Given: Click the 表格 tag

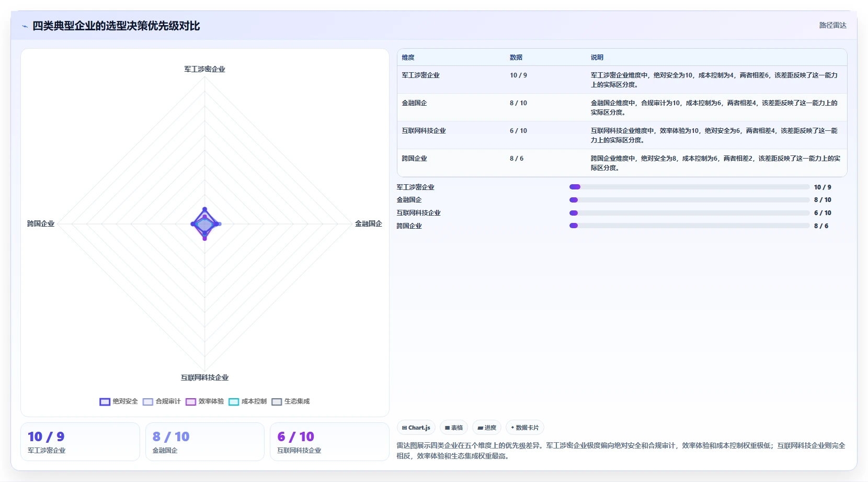Looking at the screenshot, I should coord(454,428).
